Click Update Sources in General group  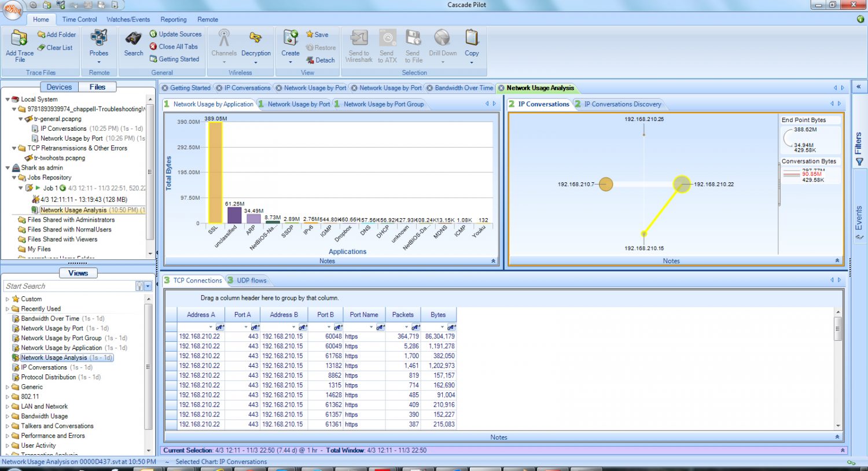pos(175,34)
